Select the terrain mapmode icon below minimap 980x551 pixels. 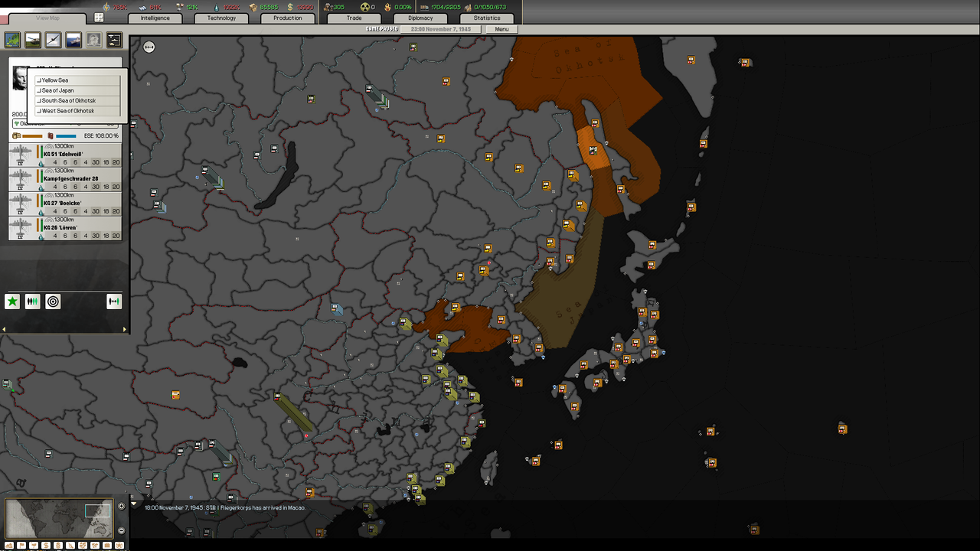click(x=9, y=545)
